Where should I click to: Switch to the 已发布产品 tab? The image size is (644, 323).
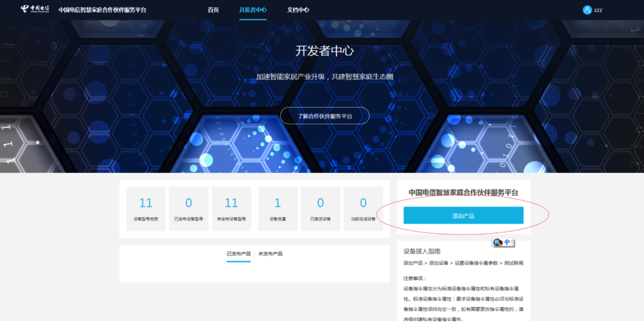click(238, 254)
